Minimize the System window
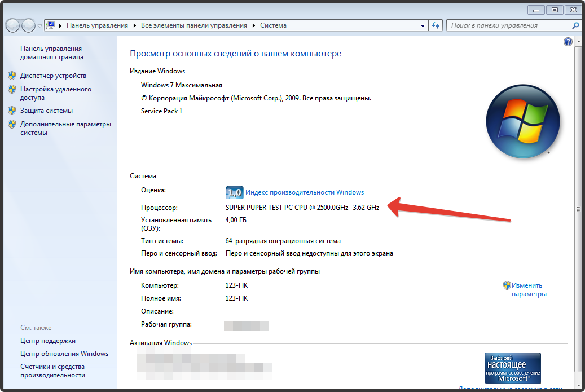Screen dimensions: 585x392 point(536,10)
